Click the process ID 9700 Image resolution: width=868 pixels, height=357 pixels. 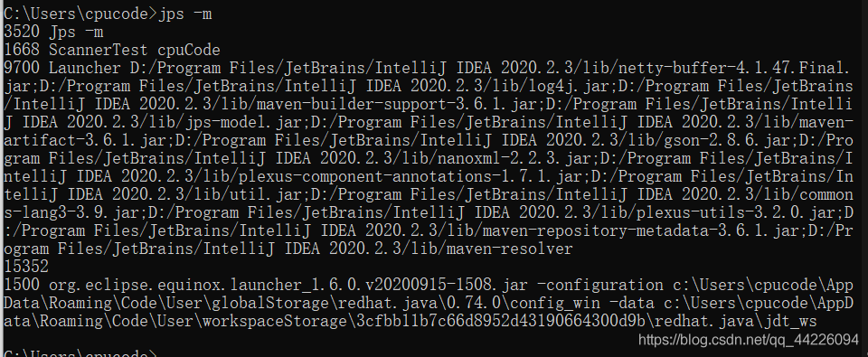click(x=22, y=68)
